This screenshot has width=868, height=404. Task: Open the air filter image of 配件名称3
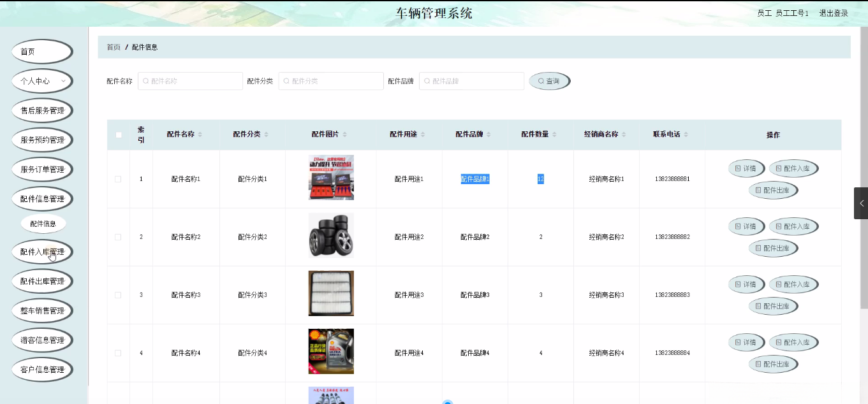click(331, 293)
